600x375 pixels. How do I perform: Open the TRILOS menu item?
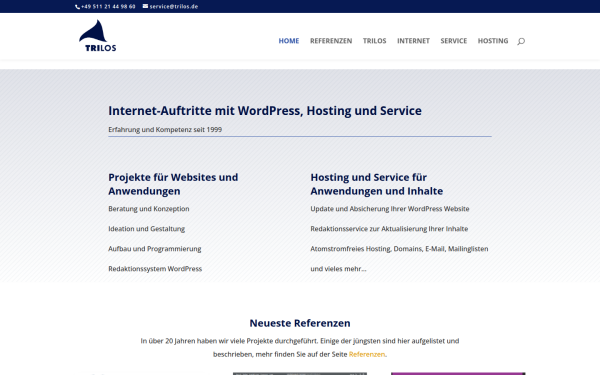375,41
